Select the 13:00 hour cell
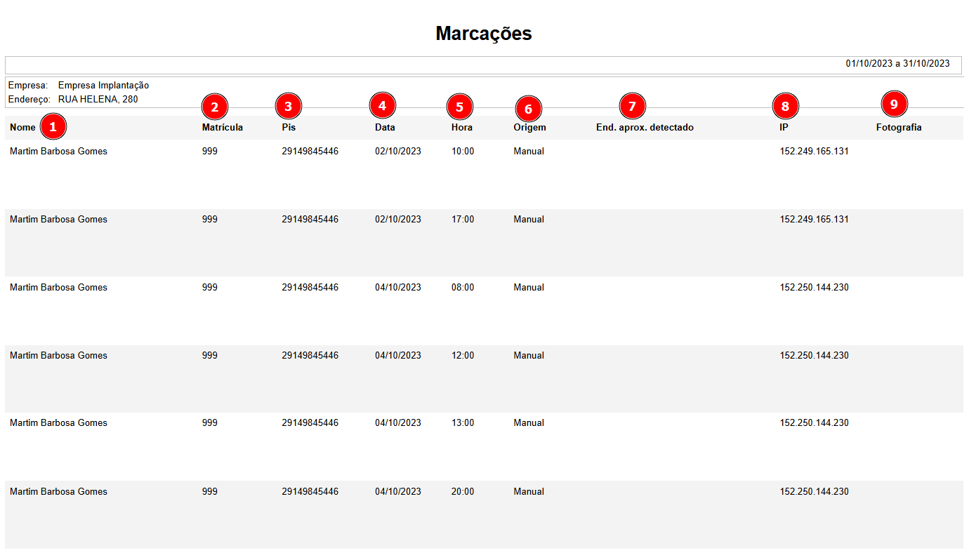The height and width of the screenshot is (560, 969). 463,423
